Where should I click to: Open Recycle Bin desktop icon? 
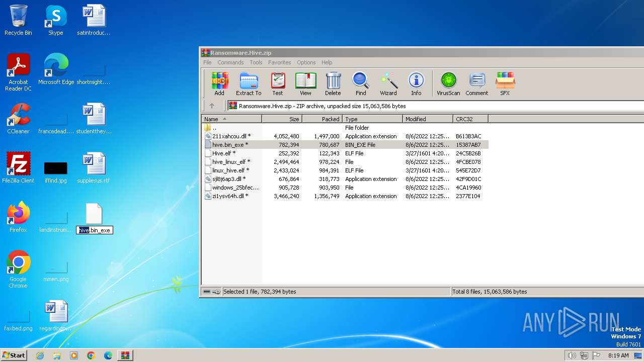click(18, 20)
